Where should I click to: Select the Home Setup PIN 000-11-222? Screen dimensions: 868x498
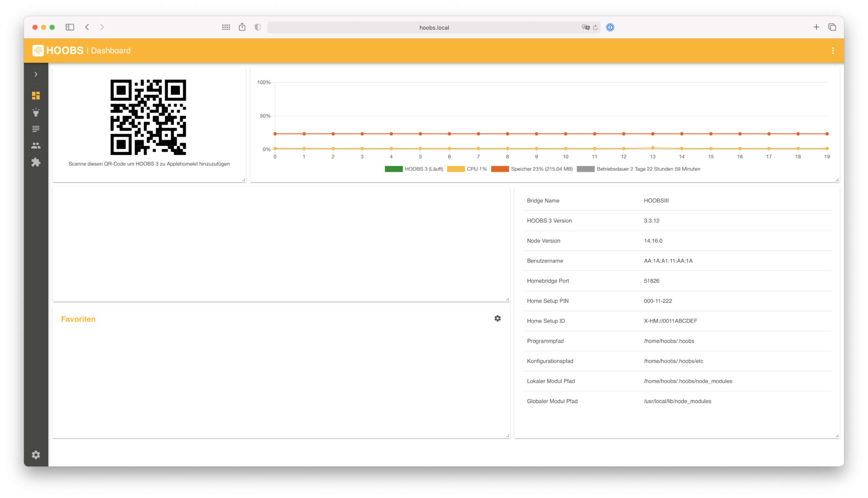click(x=658, y=301)
